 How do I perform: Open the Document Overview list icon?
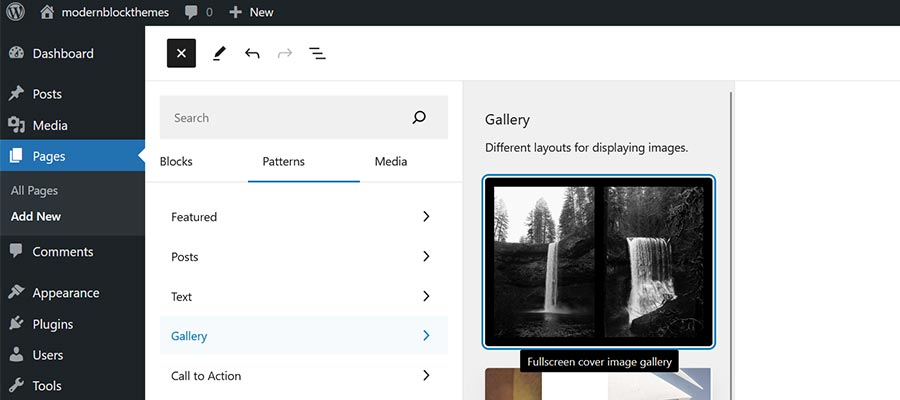click(317, 54)
